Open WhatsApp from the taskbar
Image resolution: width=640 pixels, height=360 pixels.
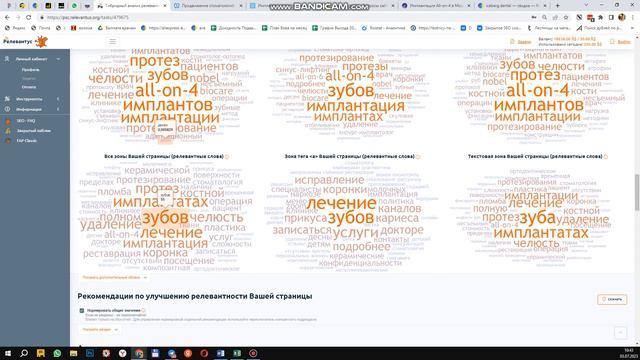click(57, 353)
